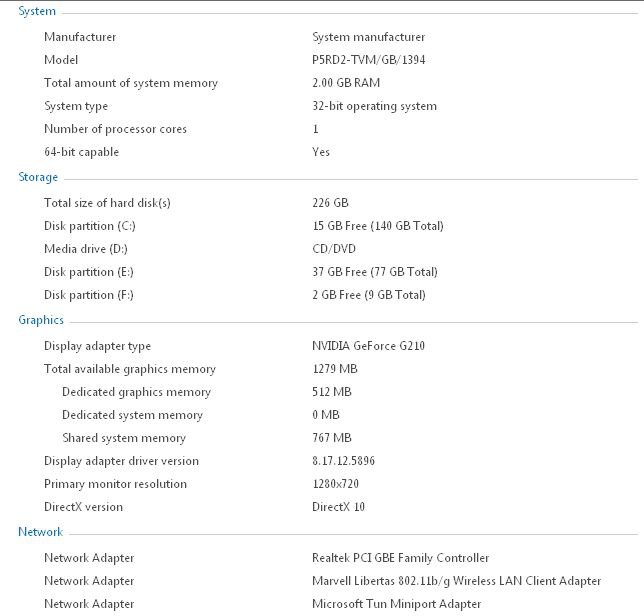Viewport: 644px width, 616px height.
Task: Click the 2.00 GB RAM value
Action: coord(346,83)
